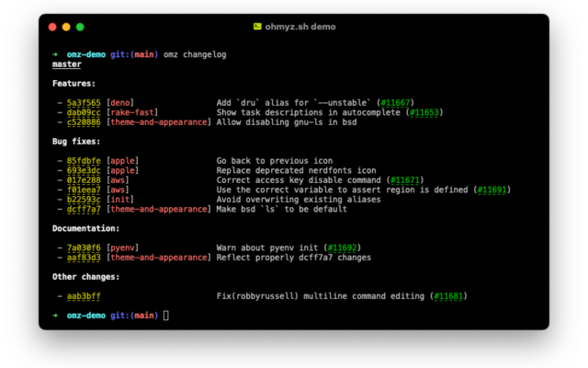
Task: Open pull request link #11667
Action: pos(395,102)
